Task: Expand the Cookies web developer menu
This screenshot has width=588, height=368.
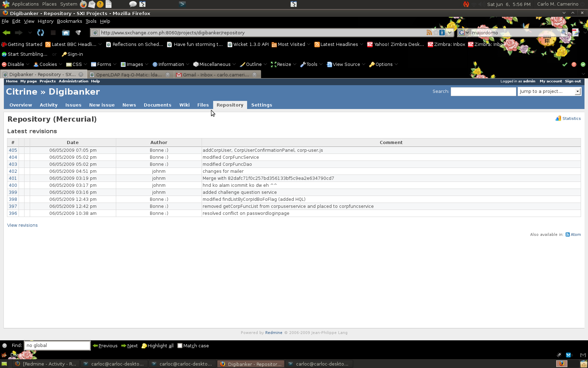Action: [48, 64]
